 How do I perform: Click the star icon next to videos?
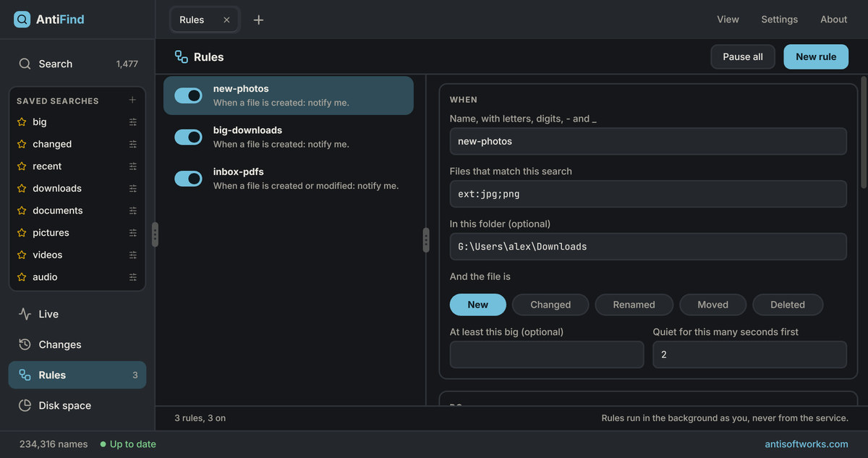22,255
